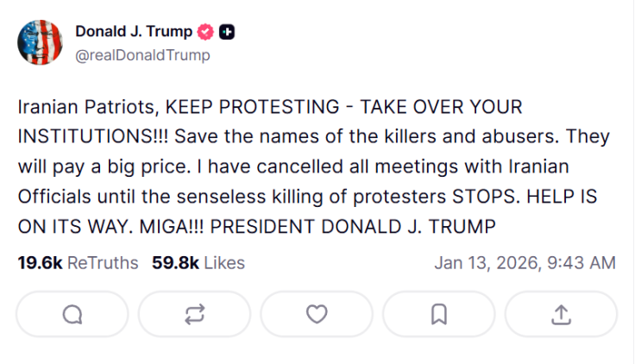
Task: Click the red verified checkmark badge
Action: pyautogui.click(x=205, y=32)
